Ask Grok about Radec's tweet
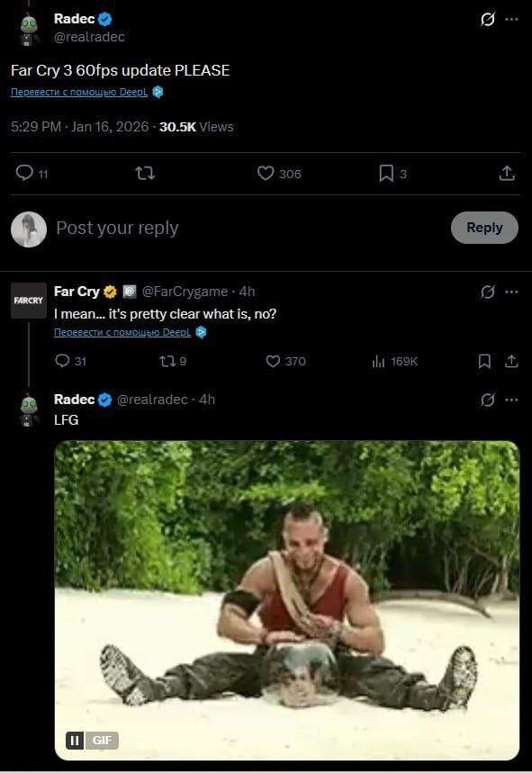Viewport: 532px width, 773px height. point(487,18)
